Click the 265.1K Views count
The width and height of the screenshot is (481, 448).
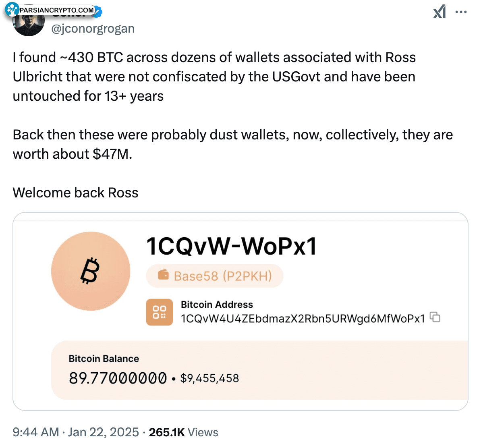click(183, 432)
